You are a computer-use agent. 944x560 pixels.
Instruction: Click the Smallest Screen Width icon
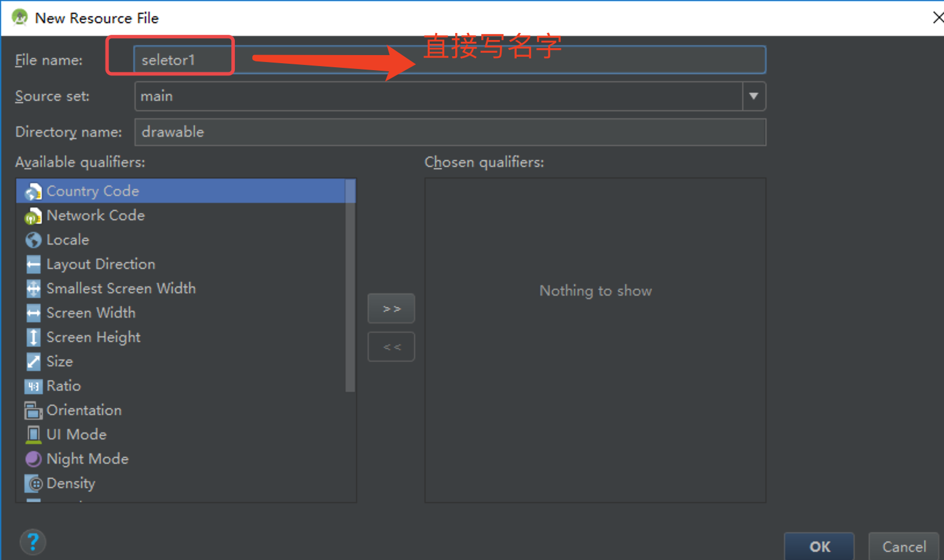[x=33, y=288]
